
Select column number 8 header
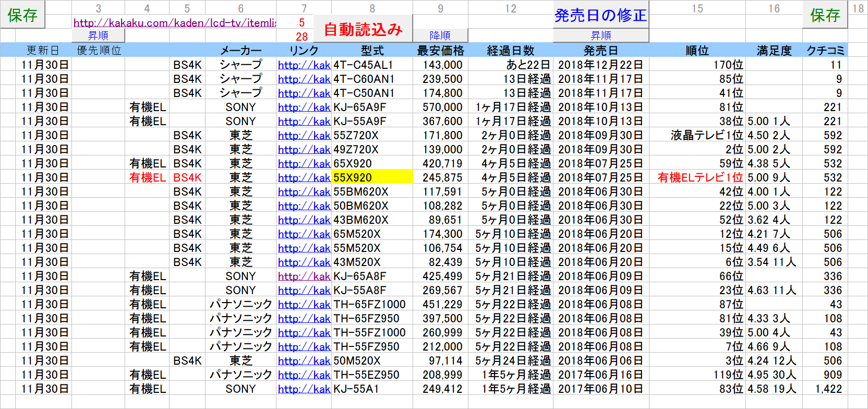[x=372, y=8]
